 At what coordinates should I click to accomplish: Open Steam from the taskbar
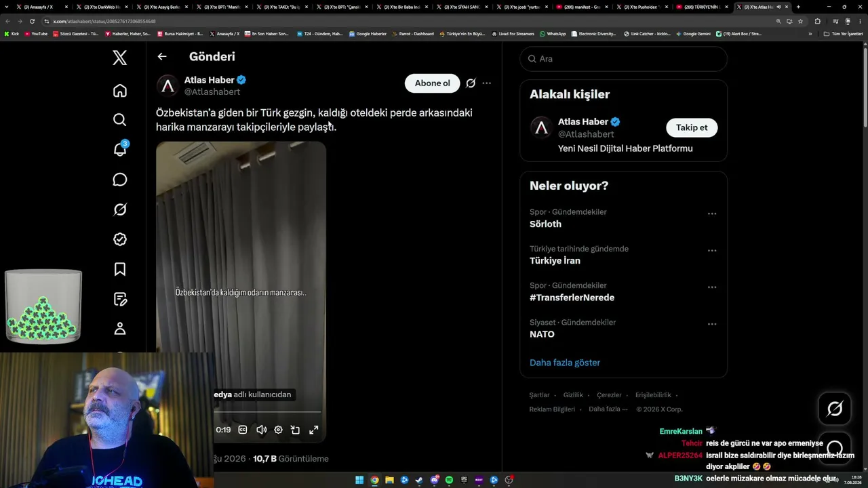(419, 480)
